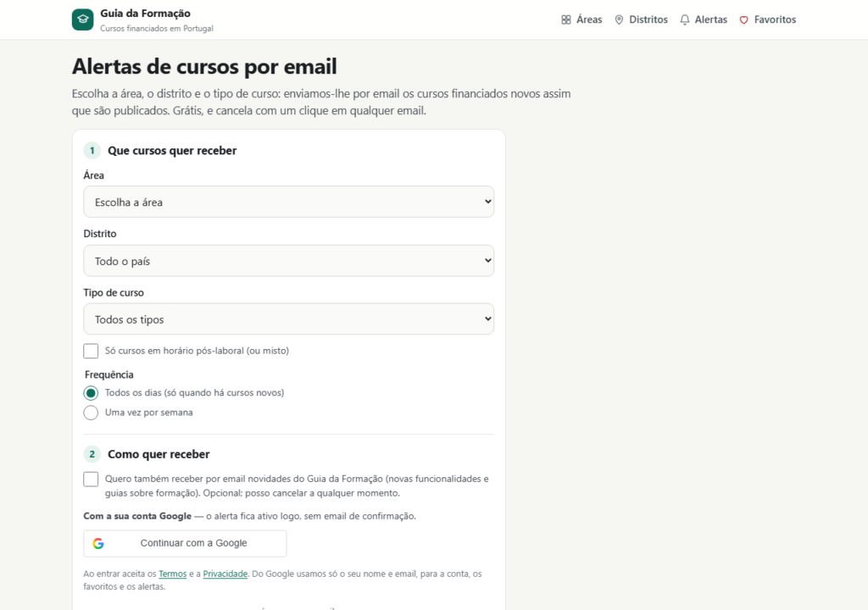Go to the Alertas page
This screenshot has width=868, height=610.
[704, 20]
